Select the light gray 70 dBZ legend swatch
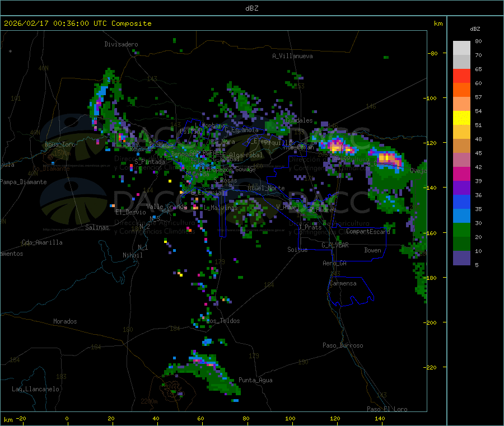 461,62
